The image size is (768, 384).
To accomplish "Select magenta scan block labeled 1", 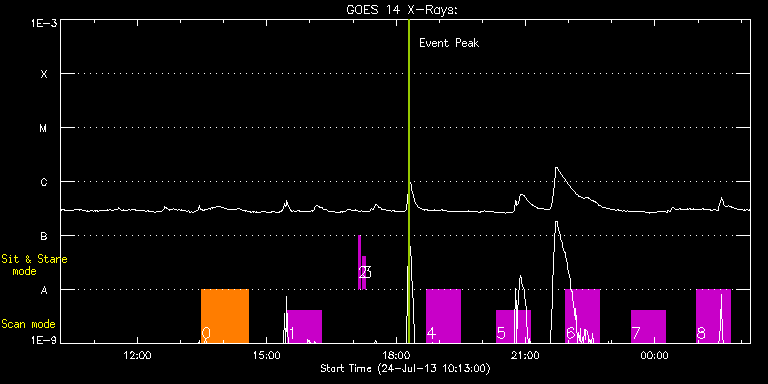I will pos(304,326).
